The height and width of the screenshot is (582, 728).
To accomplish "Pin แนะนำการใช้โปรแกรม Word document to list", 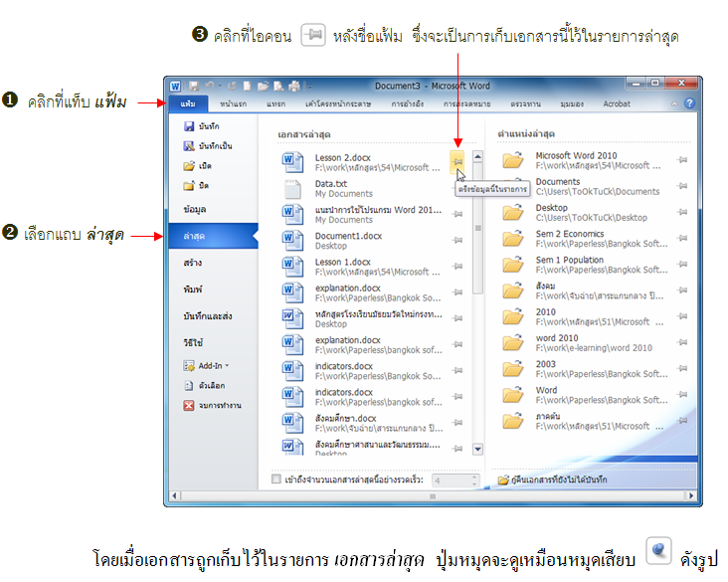I will tap(457, 214).
